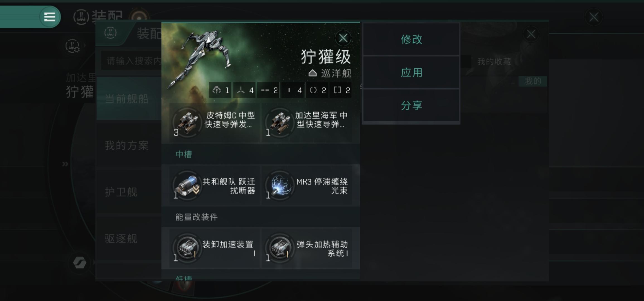Open the 我的收藏 favorites filter
Viewport: 644px width, 301px height.
(494, 61)
